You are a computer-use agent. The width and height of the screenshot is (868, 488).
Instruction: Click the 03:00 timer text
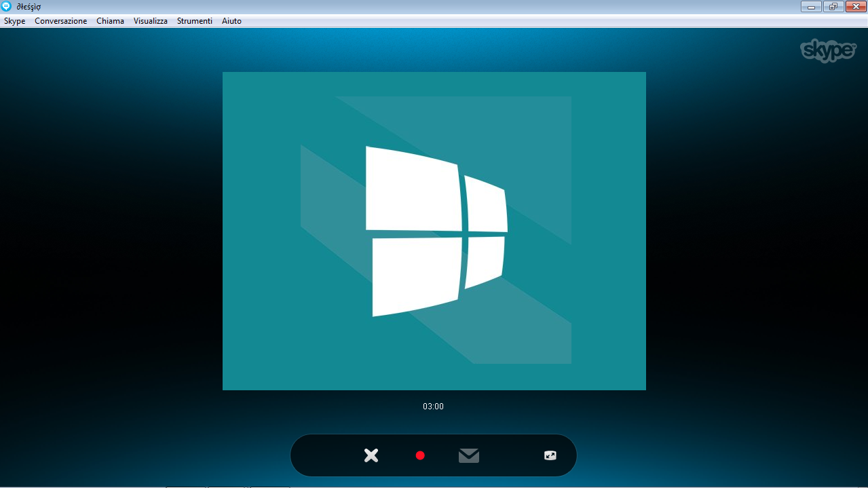(433, 407)
